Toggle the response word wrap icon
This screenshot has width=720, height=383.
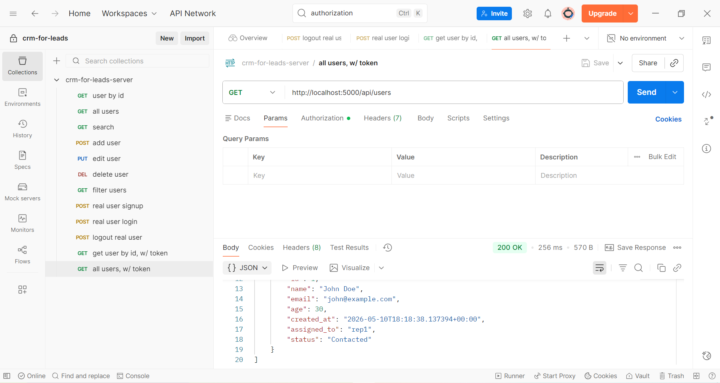599,268
